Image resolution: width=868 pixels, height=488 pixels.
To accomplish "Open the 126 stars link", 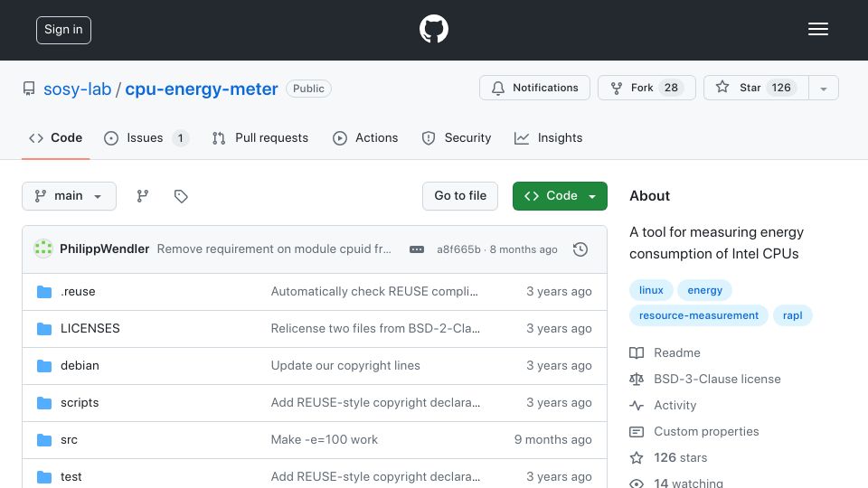I will (681, 457).
